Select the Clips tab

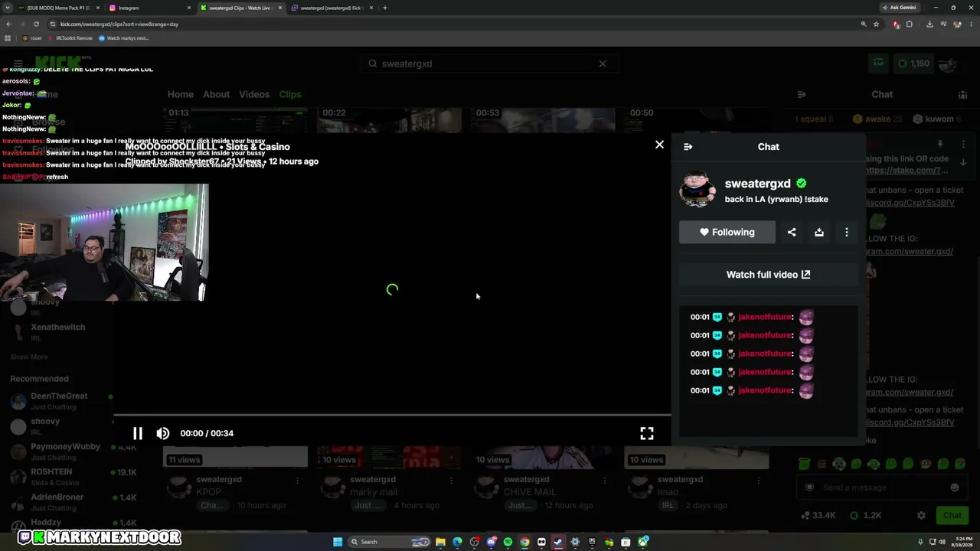click(x=290, y=94)
